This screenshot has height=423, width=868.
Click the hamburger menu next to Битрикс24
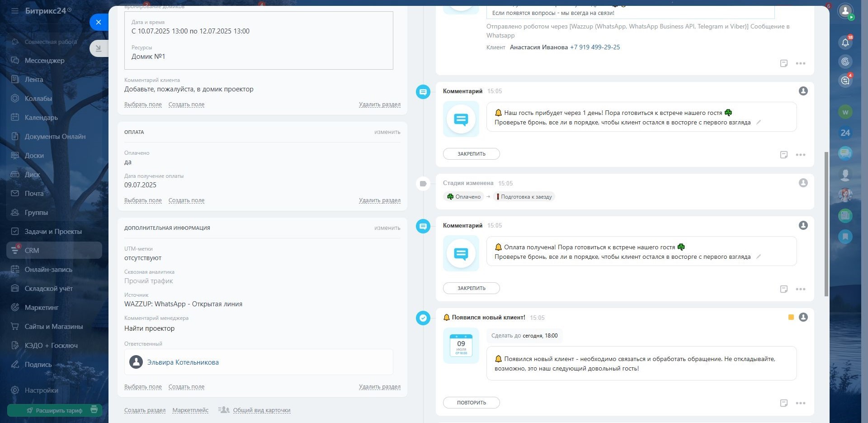[15, 10]
